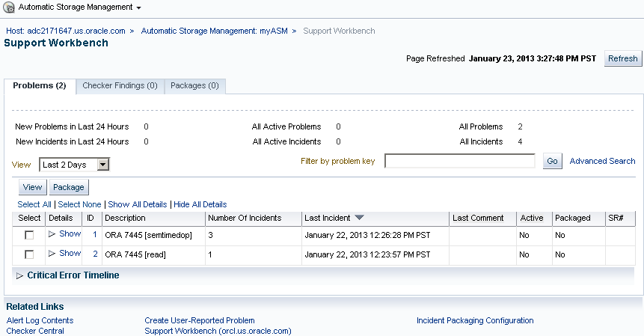
Task: Click the Refresh button
Action: (x=623, y=58)
